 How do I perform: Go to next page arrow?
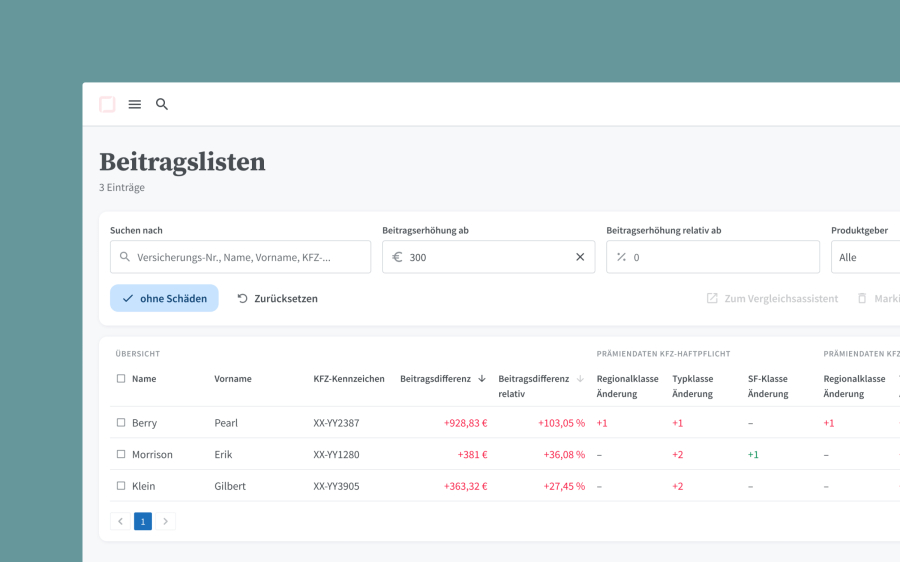coord(166,521)
